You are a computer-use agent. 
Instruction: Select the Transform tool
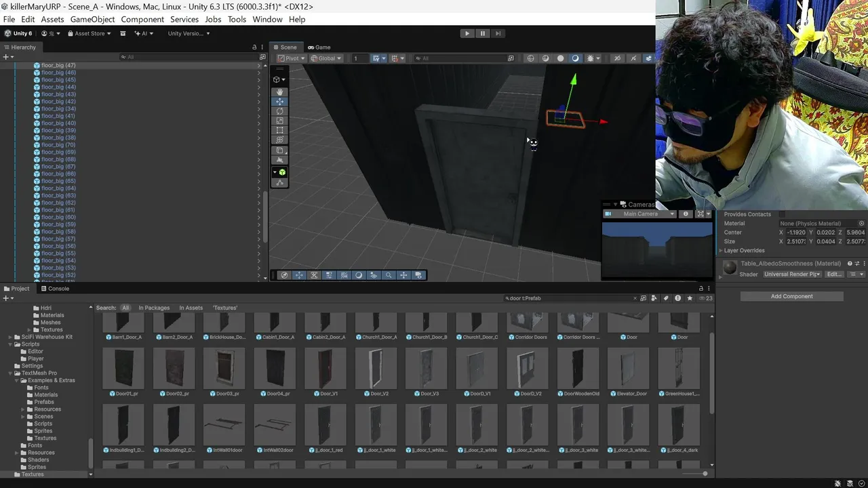pos(280,140)
